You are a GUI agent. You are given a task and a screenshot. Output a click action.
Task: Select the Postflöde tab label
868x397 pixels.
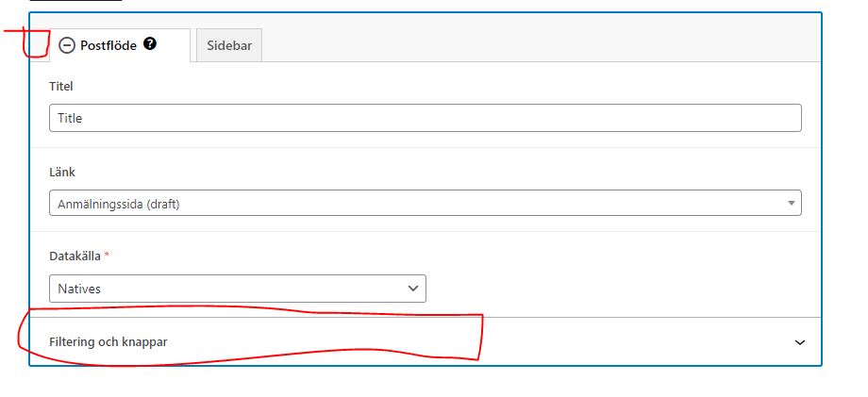click(x=108, y=45)
